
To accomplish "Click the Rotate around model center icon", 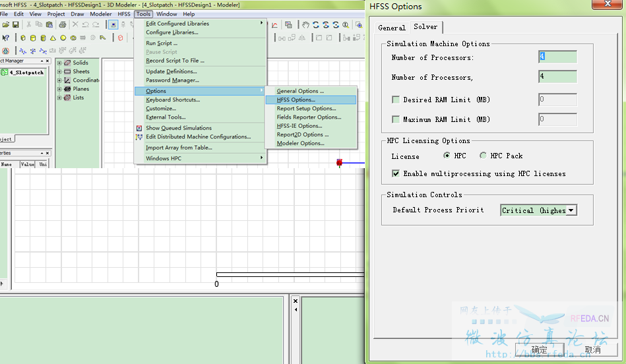I will 326,25.
